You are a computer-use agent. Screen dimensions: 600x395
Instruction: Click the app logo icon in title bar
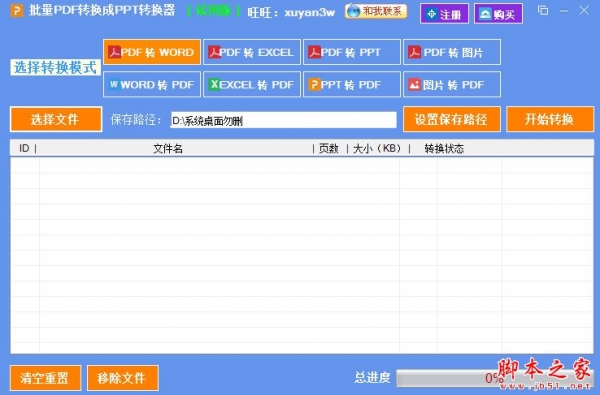pyautogui.click(x=17, y=11)
